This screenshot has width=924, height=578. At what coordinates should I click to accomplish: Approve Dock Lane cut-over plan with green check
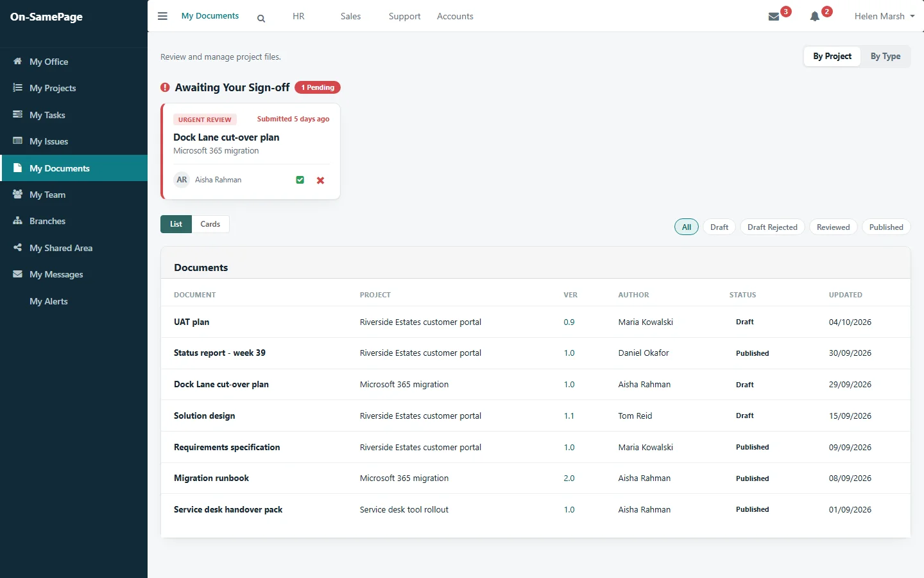pyautogui.click(x=300, y=180)
